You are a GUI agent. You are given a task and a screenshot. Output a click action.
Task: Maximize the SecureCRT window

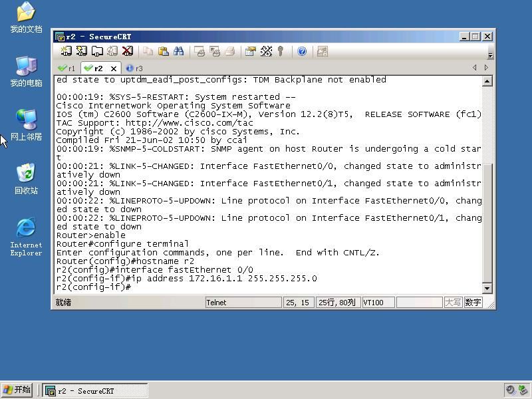click(475, 37)
